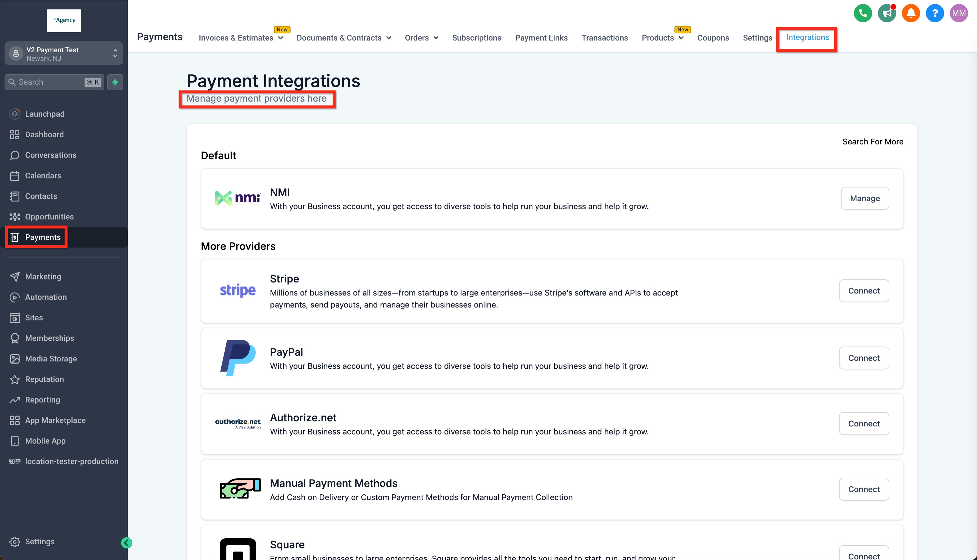Open Opportunities in the sidebar
Screen dimensions: 977x560
(49, 217)
